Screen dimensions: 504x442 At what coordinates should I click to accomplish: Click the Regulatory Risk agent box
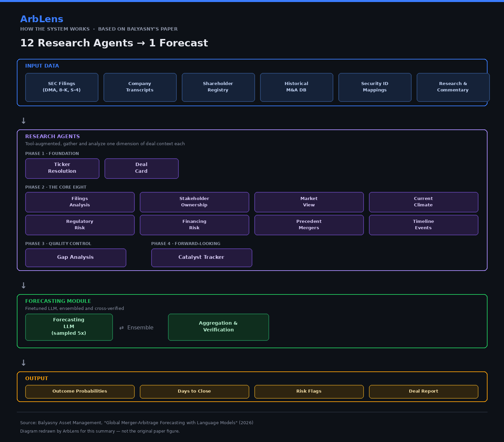[x=80, y=225]
